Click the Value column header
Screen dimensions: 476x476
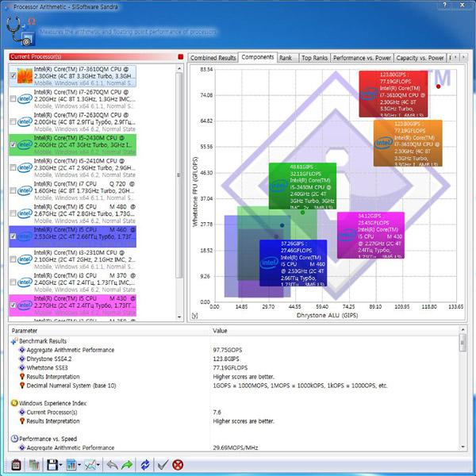[335, 331]
